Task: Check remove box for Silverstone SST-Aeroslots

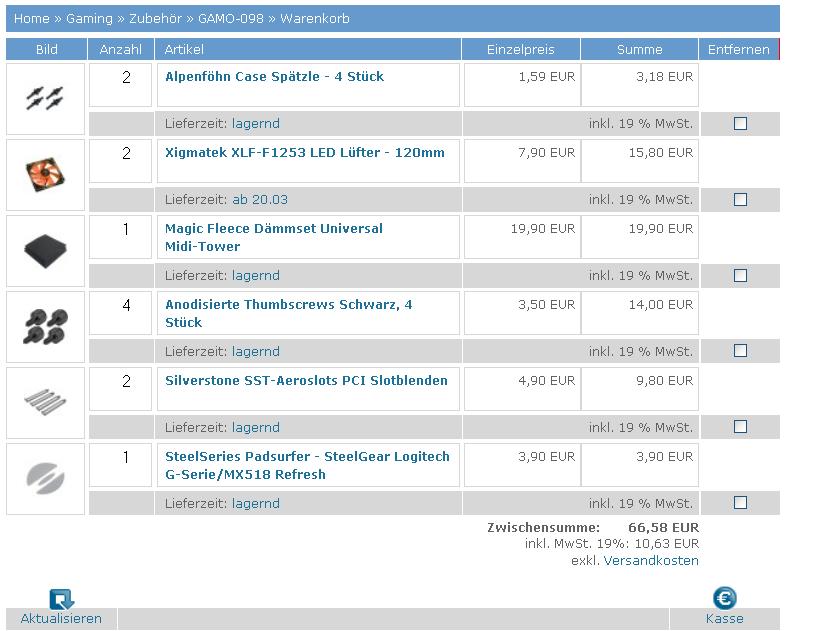Action: click(740, 427)
